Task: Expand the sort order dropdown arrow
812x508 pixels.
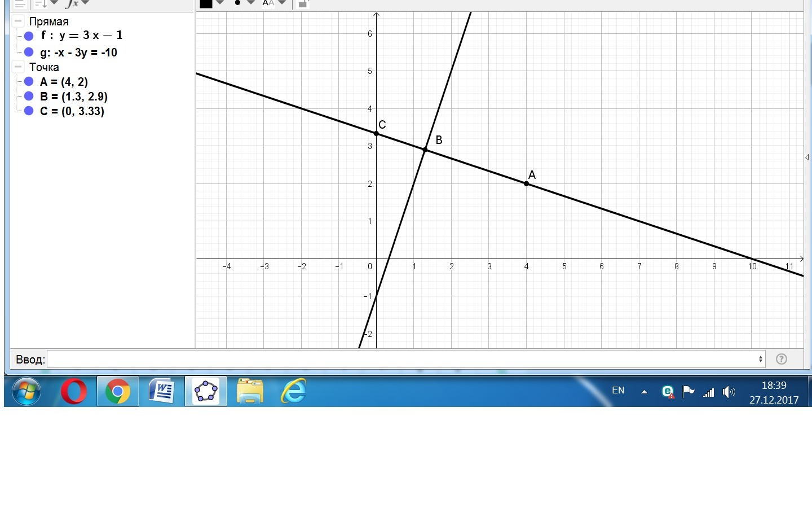Action: 54,3
